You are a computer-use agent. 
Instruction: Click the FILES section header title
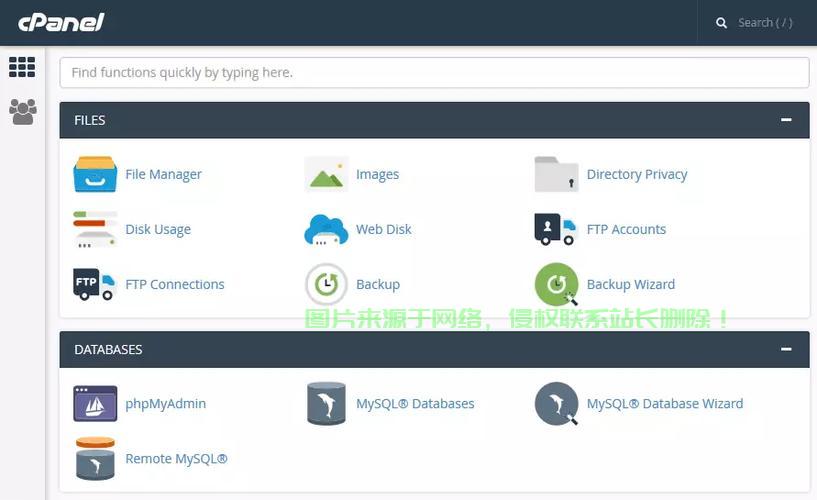(x=90, y=120)
